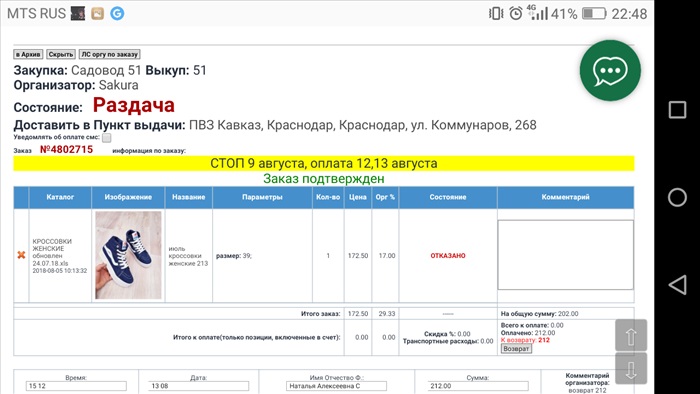Viewport: 700px width, 394px height.
Task: Click "ЛС оргу по заказу" button
Action: (109, 54)
